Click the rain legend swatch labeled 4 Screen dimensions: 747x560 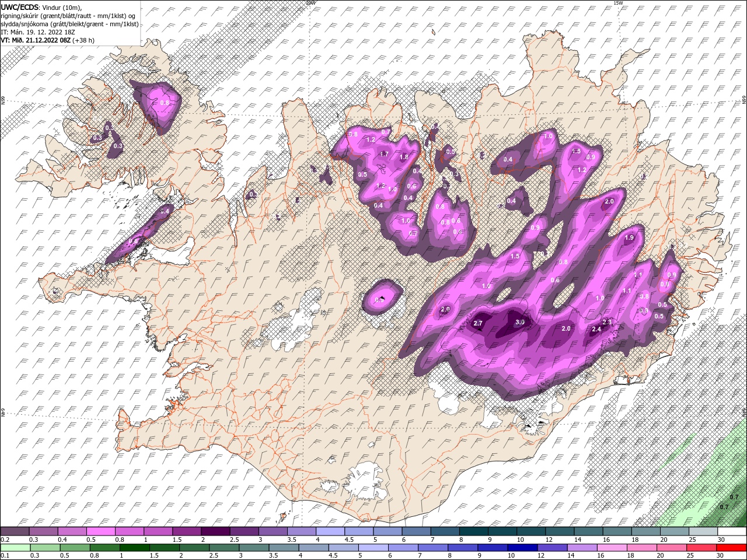(313, 548)
